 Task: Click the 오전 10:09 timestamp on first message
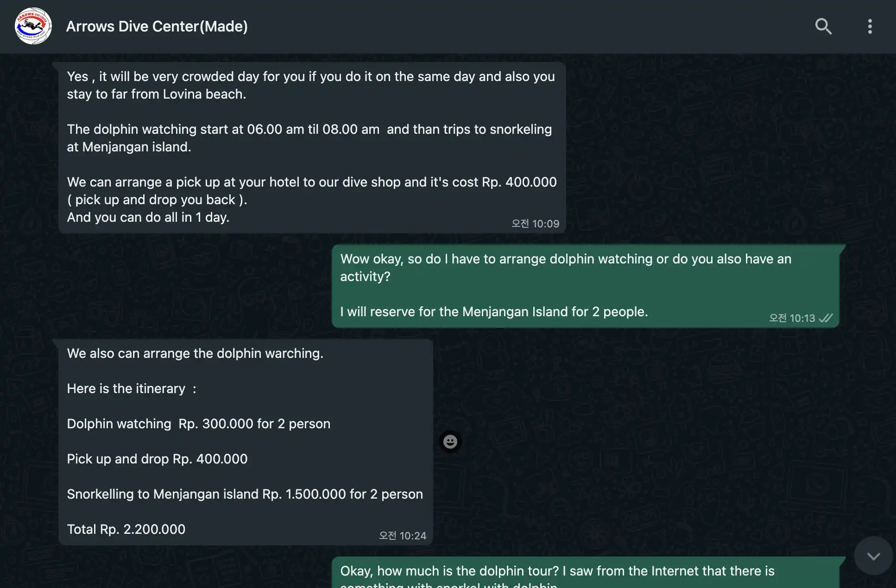point(535,224)
